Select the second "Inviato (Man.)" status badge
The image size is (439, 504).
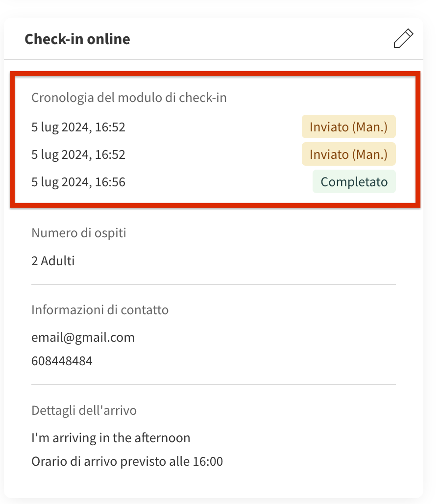348,155
